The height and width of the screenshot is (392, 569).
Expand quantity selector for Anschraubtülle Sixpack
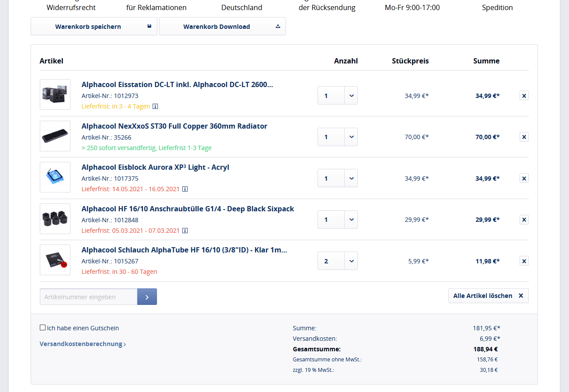351,220
